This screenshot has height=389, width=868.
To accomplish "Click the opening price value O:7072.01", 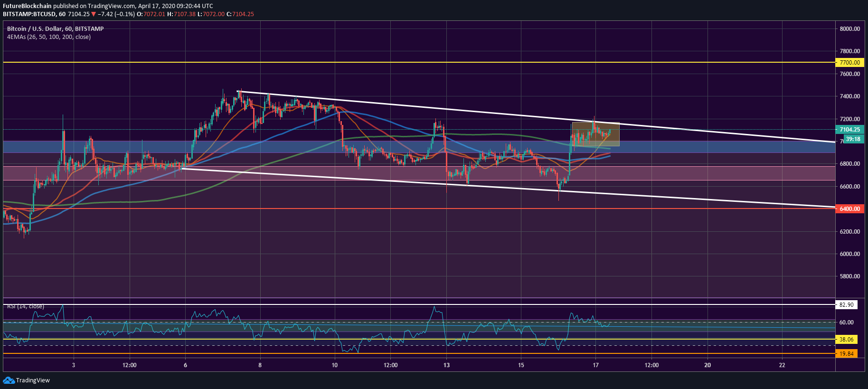I will click(151, 14).
